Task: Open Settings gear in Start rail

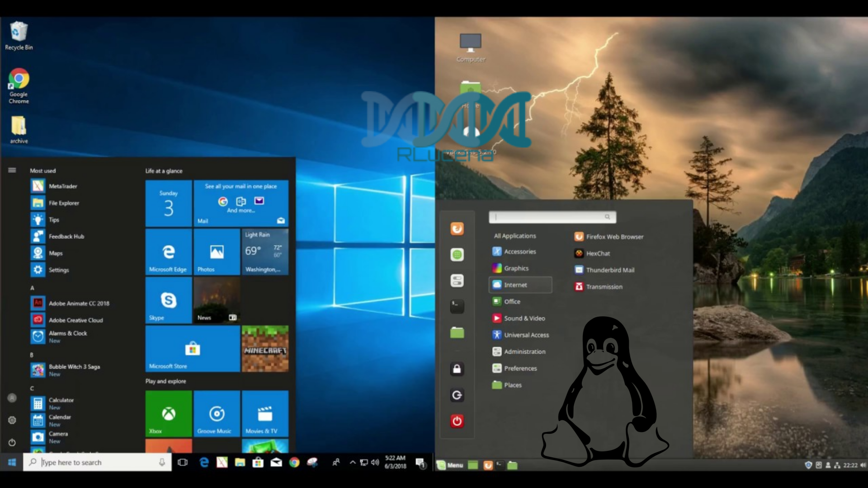Action: (12, 420)
